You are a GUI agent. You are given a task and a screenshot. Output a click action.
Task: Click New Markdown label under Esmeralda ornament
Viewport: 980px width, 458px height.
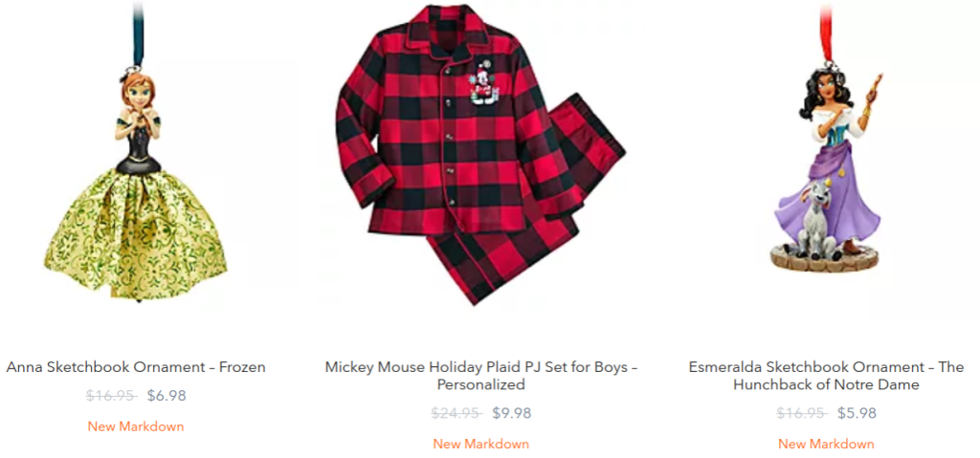[825, 444]
